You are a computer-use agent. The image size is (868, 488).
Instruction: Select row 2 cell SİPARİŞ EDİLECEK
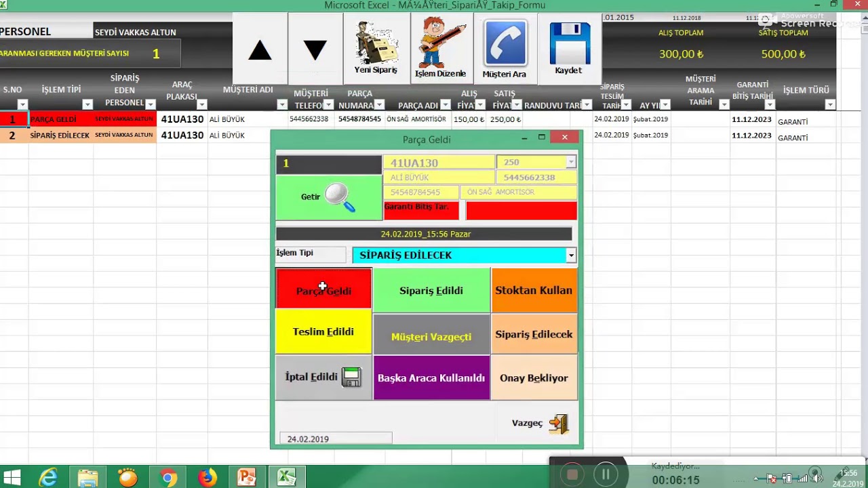(60, 136)
